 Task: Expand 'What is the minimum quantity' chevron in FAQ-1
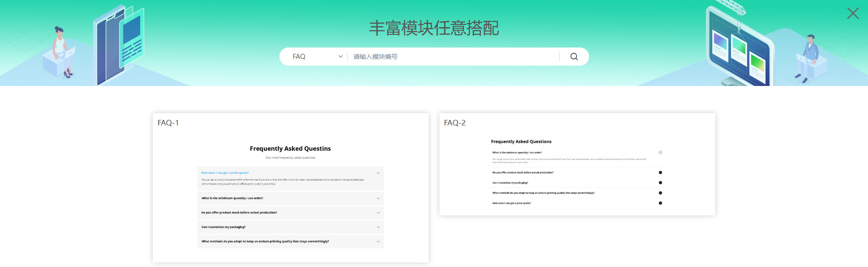pos(378,198)
